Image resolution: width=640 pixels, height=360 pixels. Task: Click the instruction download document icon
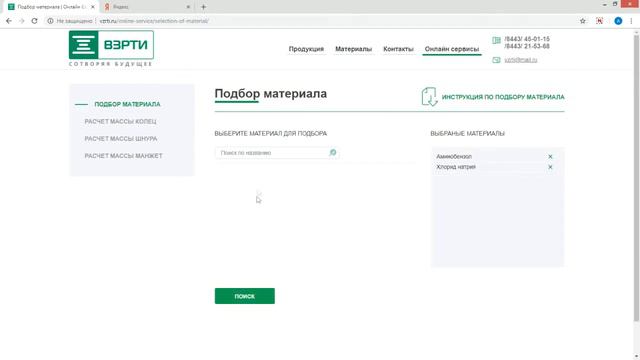coord(429,97)
